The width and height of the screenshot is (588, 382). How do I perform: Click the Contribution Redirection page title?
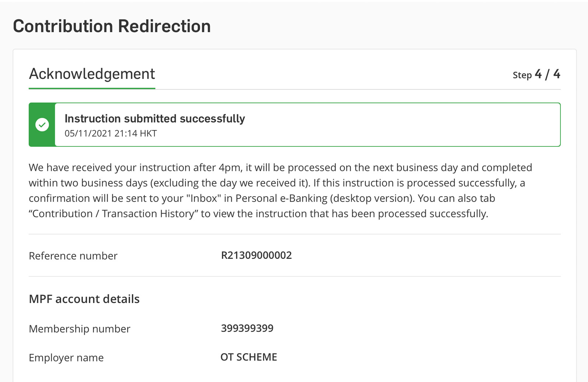point(112,26)
